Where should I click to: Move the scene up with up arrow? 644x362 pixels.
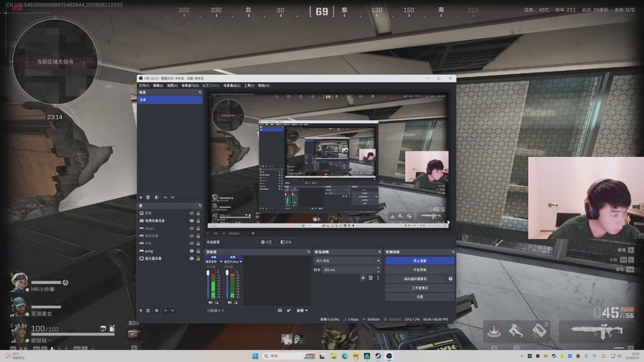(166, 197)
